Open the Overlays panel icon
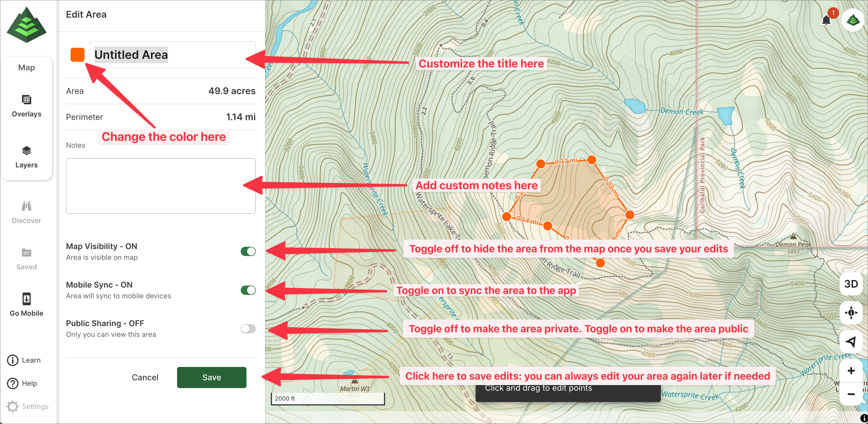This screenshot has height=424, width=868. coord(26,100)
